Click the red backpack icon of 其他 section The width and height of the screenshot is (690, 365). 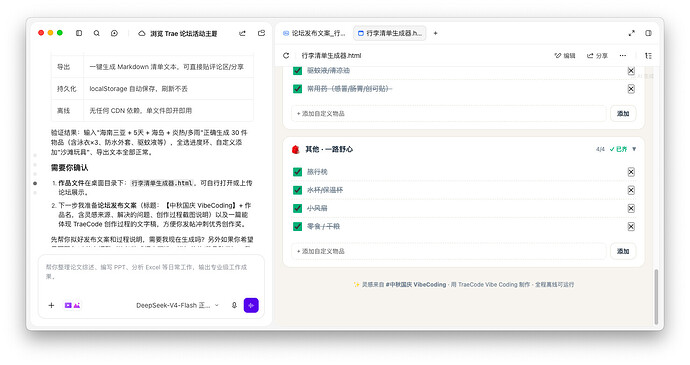(x=296, y=149)
